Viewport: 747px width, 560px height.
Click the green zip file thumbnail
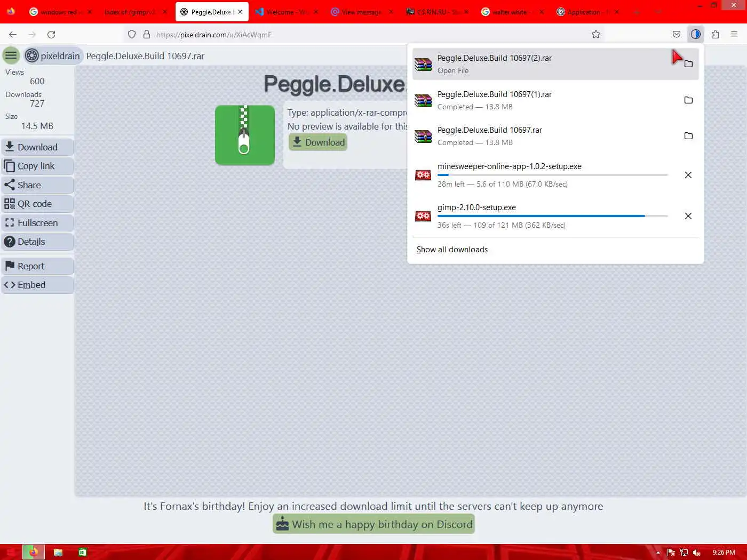[x=245, y=135]
